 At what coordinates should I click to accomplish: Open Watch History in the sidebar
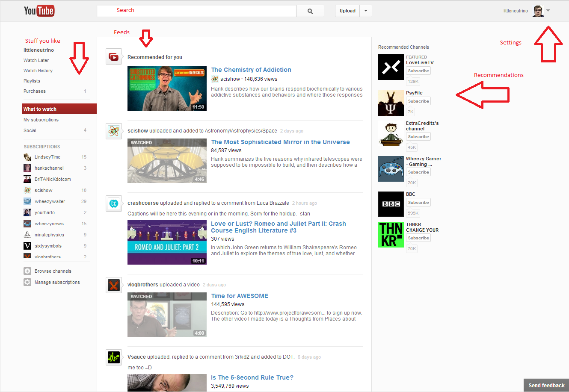point(38,71)
